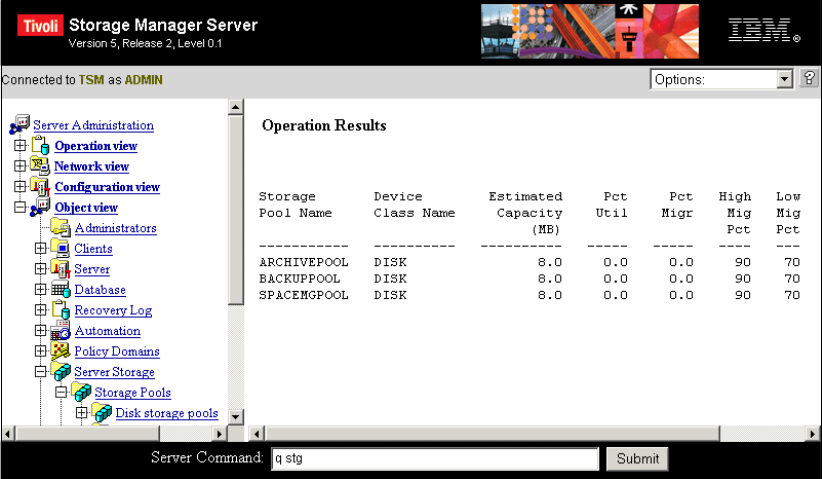Click the tree panel scroll down arrow
This screenshot has height=479, width=822.
pyautogui.click(x=236, y=417)
